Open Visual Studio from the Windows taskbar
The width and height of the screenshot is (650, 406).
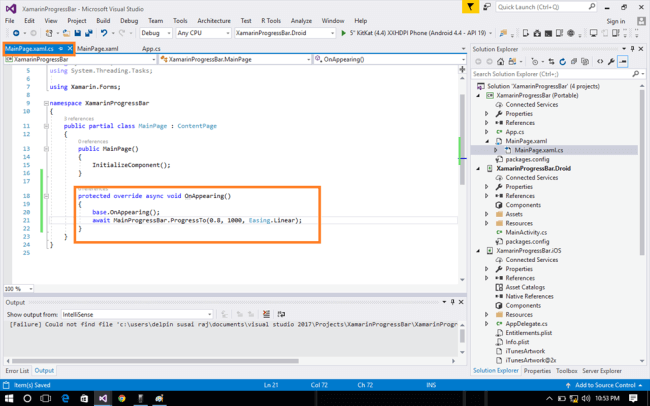click(x=103, y=398)
